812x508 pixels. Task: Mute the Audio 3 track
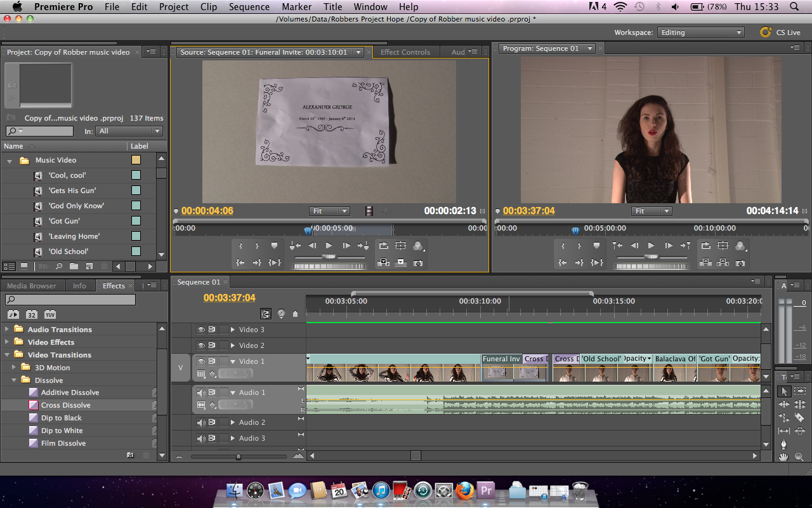point(201,438)
